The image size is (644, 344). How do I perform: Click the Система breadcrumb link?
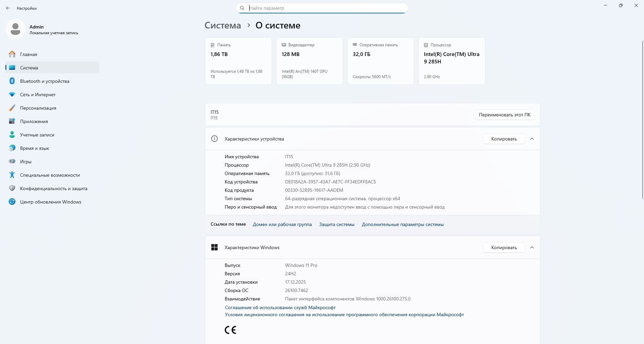pos(223,25)
